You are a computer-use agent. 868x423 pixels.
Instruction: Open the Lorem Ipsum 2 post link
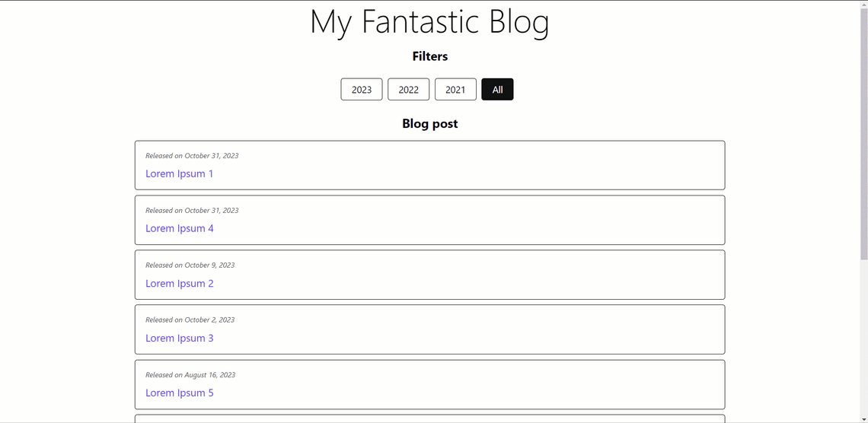coord(180,283)
